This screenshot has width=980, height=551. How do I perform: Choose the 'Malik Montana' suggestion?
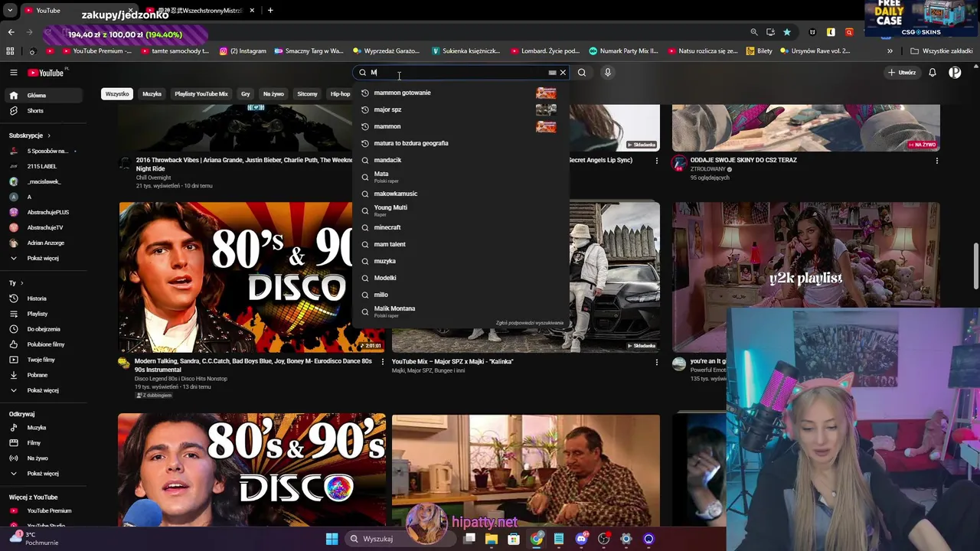(x=459, y=311)
